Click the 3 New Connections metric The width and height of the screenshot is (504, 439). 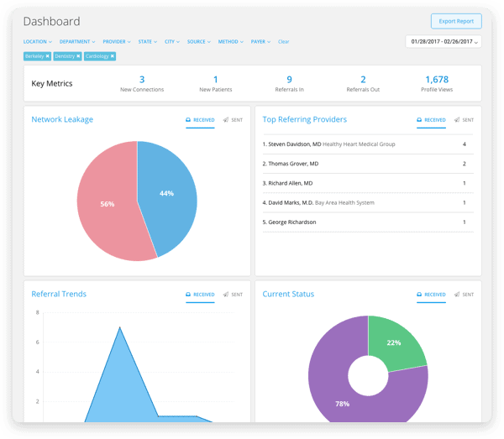(142, 83)
